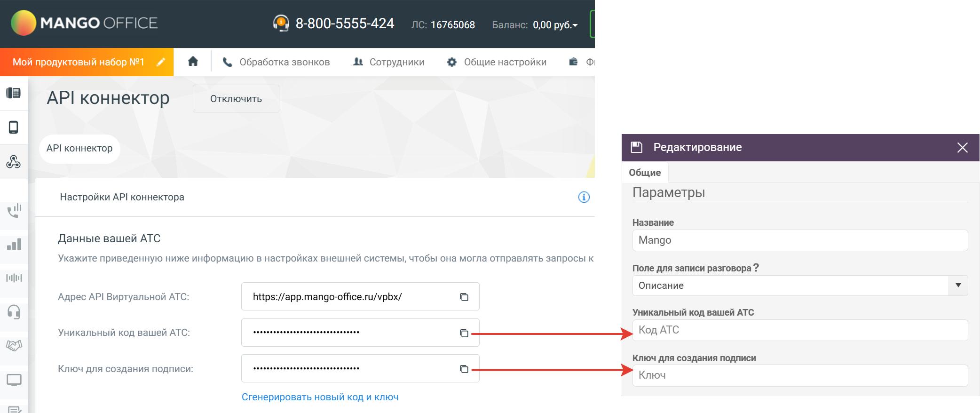980x413 pixels.
Task: Click the save icon in Редактирование header
Action: pos(636,147)
